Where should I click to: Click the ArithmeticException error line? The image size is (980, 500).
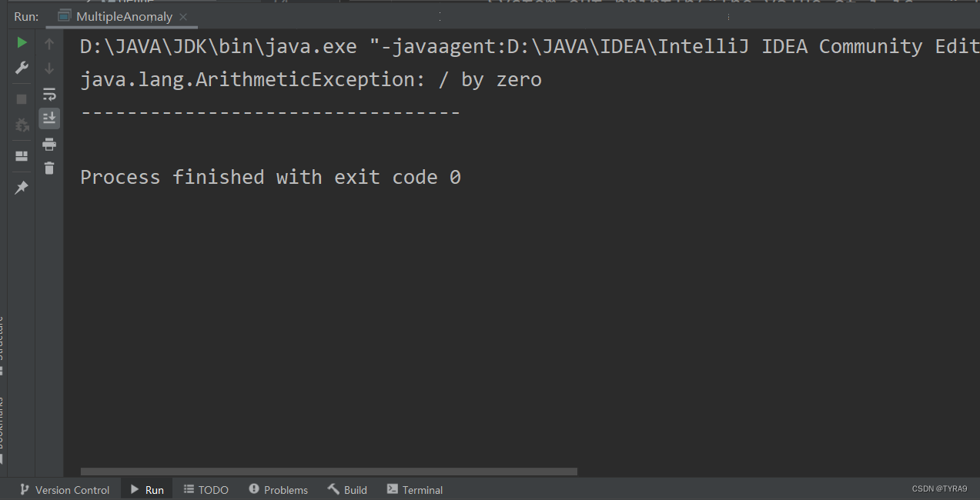click(x=309, y=78)
